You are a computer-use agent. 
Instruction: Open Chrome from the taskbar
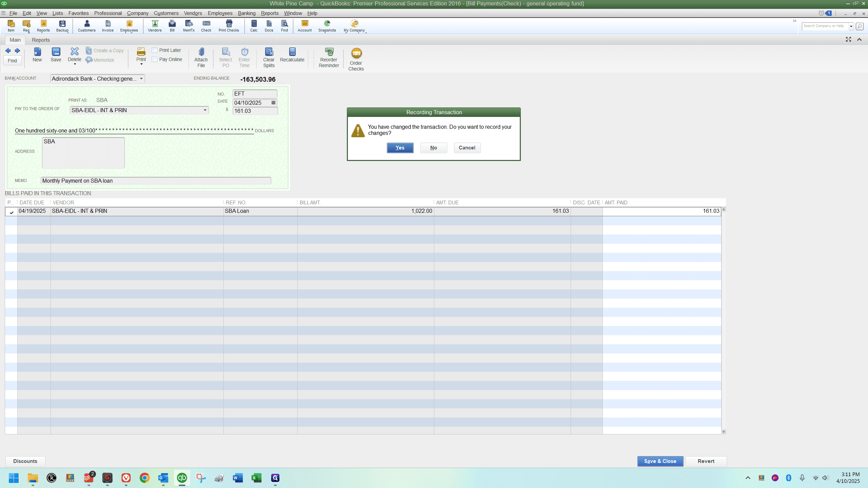point(145,478)
